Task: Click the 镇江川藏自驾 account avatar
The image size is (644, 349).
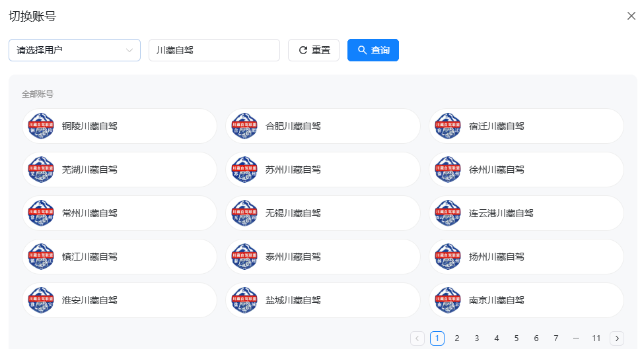Action: tap(41, 257)
